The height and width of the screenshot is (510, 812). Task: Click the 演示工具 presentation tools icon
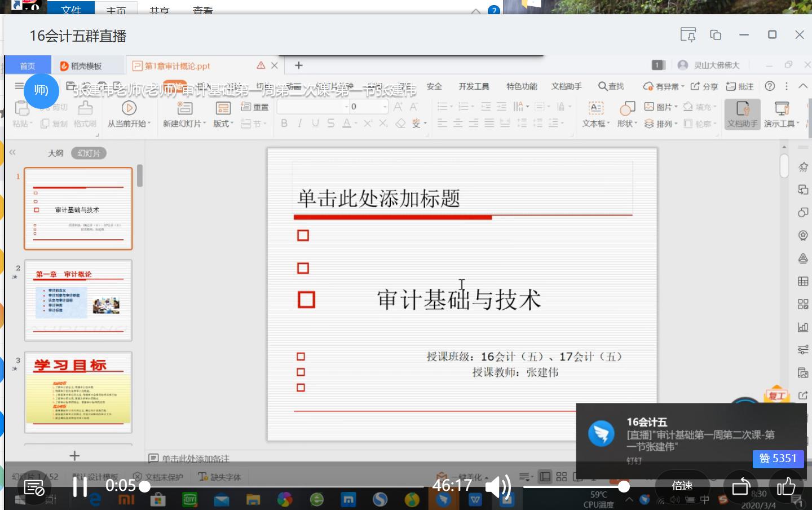coord(780,113)
